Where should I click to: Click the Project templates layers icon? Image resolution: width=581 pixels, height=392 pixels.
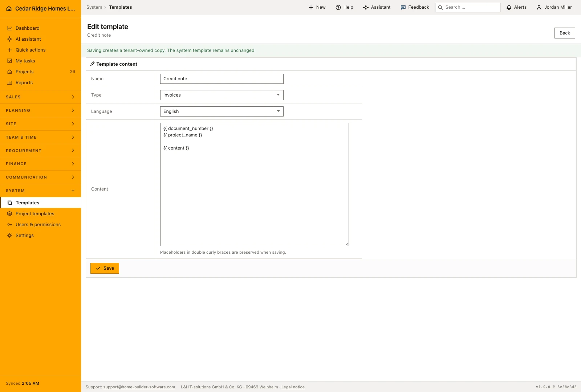(10, 214)
